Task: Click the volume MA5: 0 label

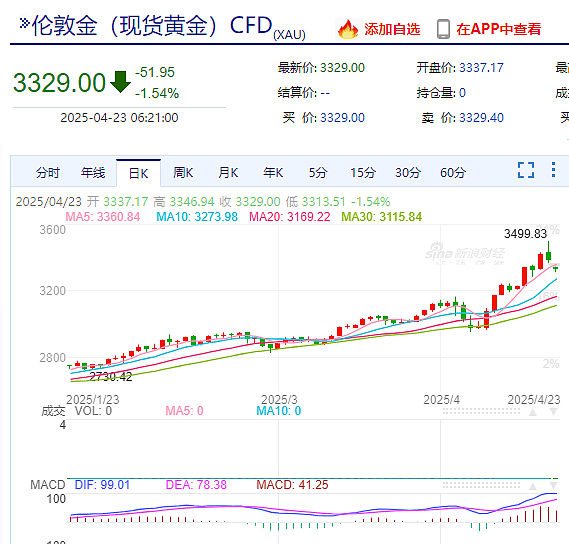Action: 184,411
